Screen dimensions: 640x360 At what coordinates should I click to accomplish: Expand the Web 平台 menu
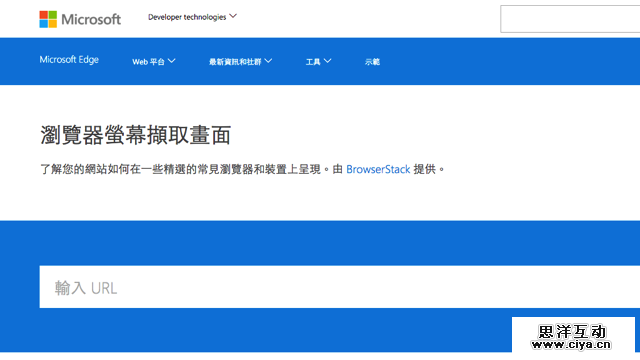pyautogui.click(x=153, y=62)
